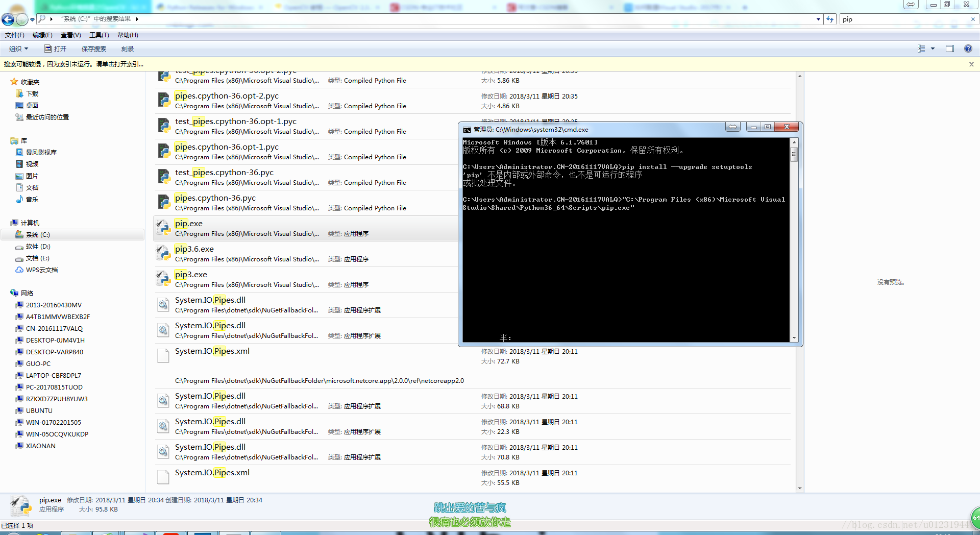The width and height of the screenshot is (980, 535).
Task: Open the 文档 library
Action: click(32, 188)
